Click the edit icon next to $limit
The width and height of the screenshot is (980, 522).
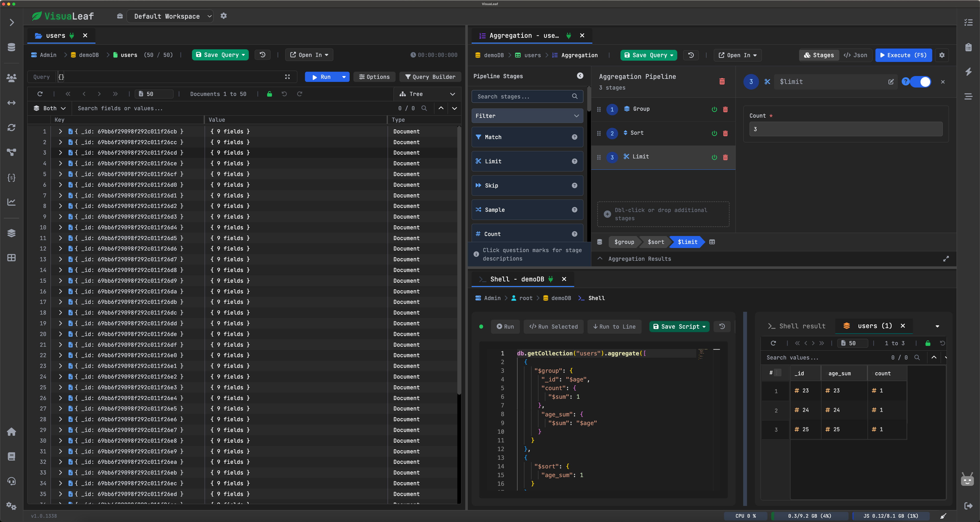(x=891, y=82)
